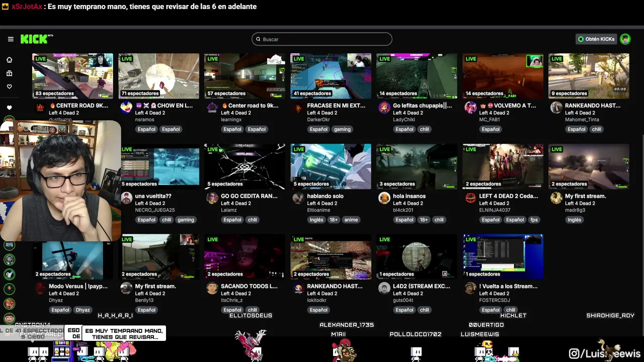Open 'VOLVEMO A T...' stream title
The width and height of the screenshot is (644, 362).
[508, 106]
